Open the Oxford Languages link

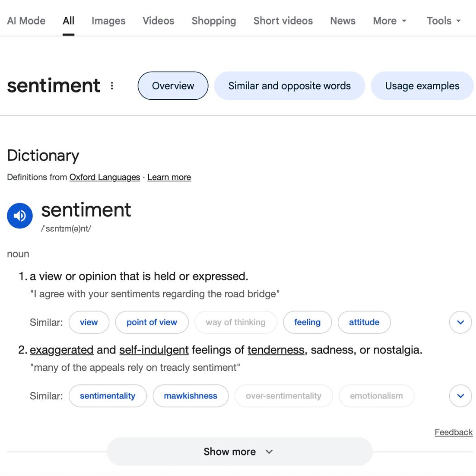[105, 177]
